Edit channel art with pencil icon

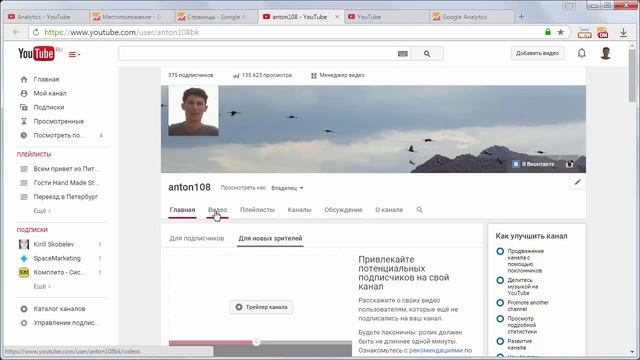(577, 182)
